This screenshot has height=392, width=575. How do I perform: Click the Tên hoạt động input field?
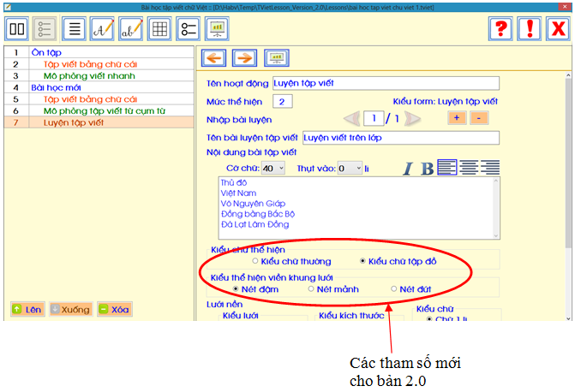[386, 83]
